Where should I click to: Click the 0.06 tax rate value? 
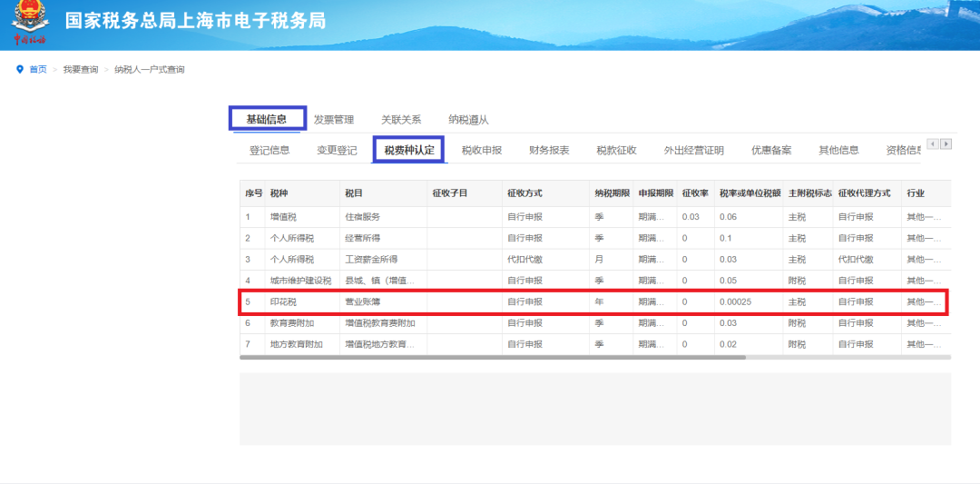coord(728,217)
